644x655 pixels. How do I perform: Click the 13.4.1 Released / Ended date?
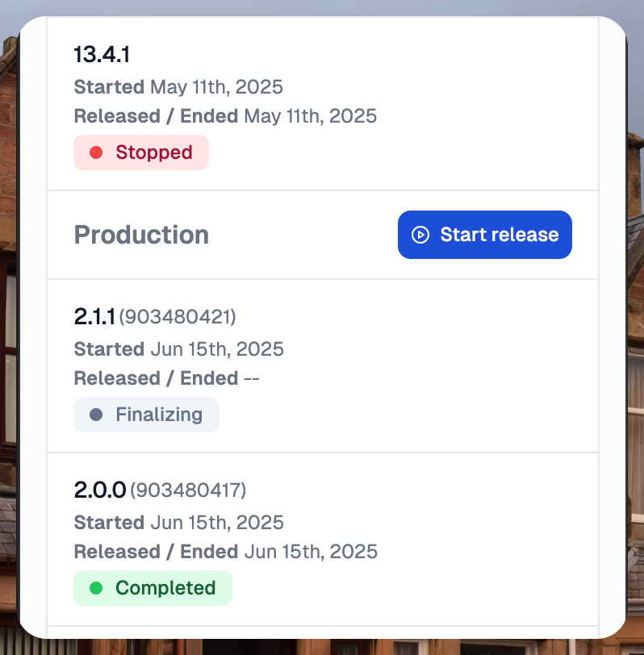point(310,116)
